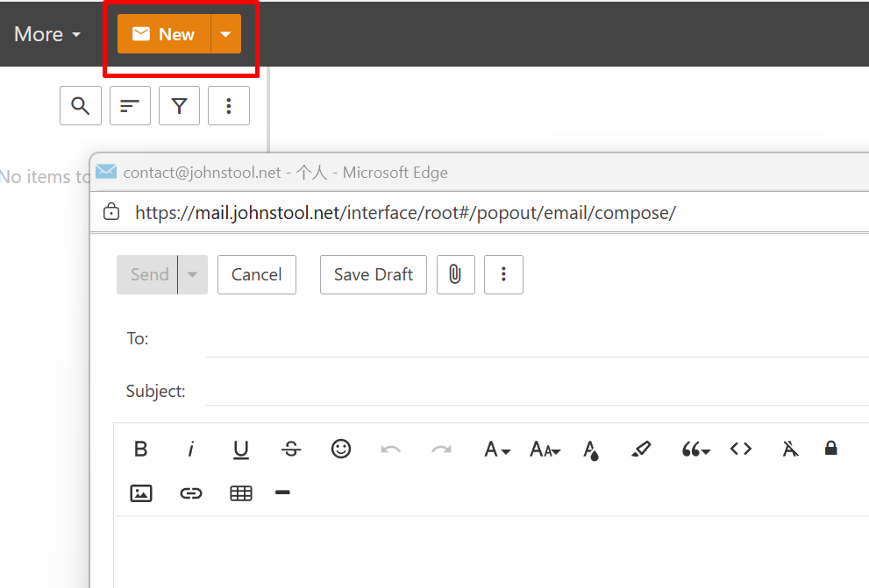Image resolution: width=869 pixels, height=588 pixels.
Task: Open the More menu
Action: [x=47, y=34]
